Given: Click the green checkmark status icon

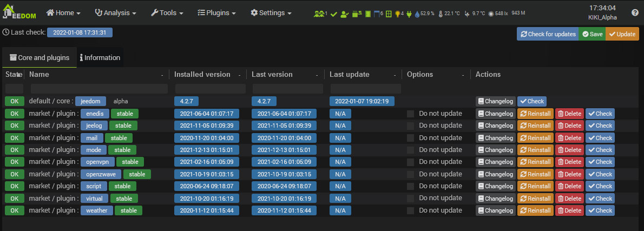Looking at the screenshot, I should (334, 14).
